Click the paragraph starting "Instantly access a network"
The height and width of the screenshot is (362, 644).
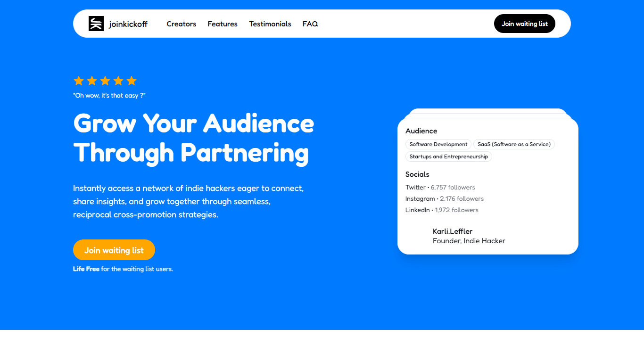(x=189, y=201)
